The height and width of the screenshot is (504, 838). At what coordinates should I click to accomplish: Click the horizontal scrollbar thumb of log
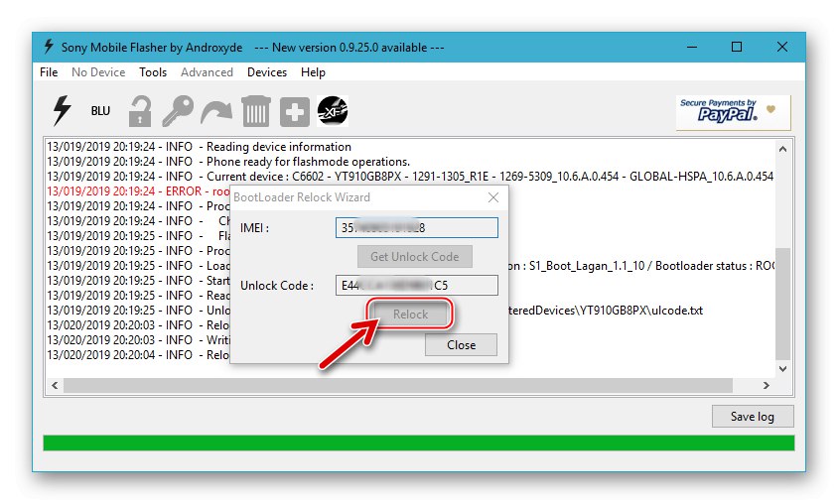(x=398, y=385)
